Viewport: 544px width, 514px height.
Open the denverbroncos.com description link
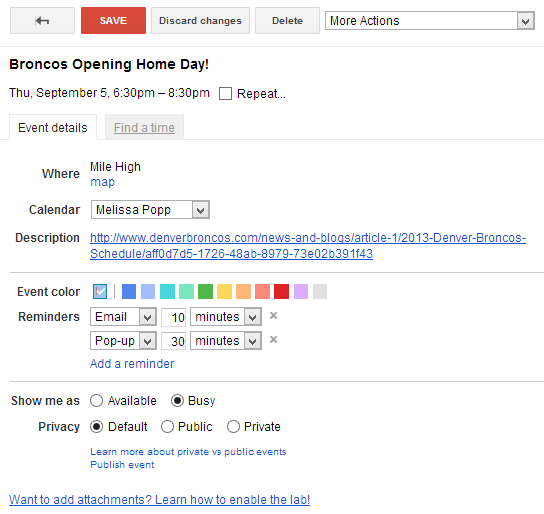308,246
